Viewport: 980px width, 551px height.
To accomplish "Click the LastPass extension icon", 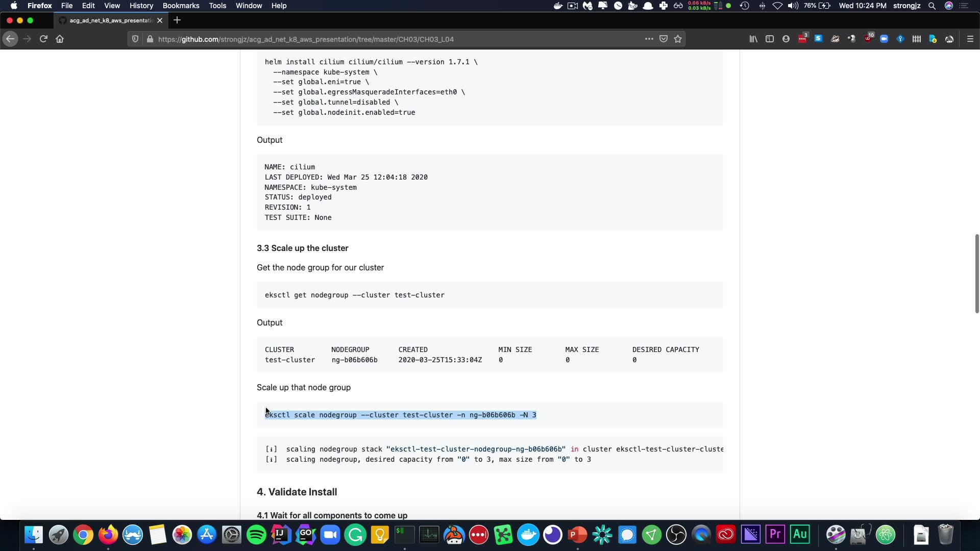I will pyautogui.click(x=802, y=39).
